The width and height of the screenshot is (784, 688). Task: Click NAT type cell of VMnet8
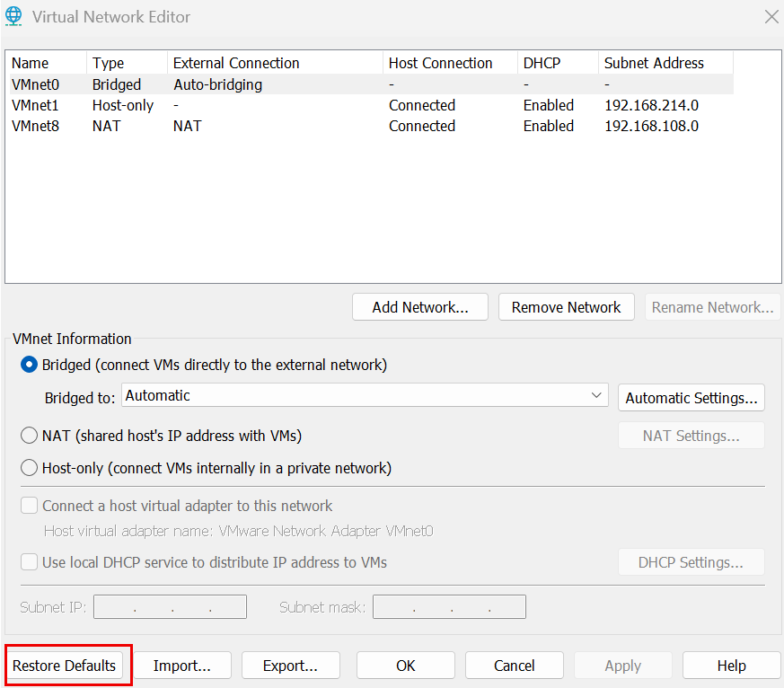tap(107, 126)
